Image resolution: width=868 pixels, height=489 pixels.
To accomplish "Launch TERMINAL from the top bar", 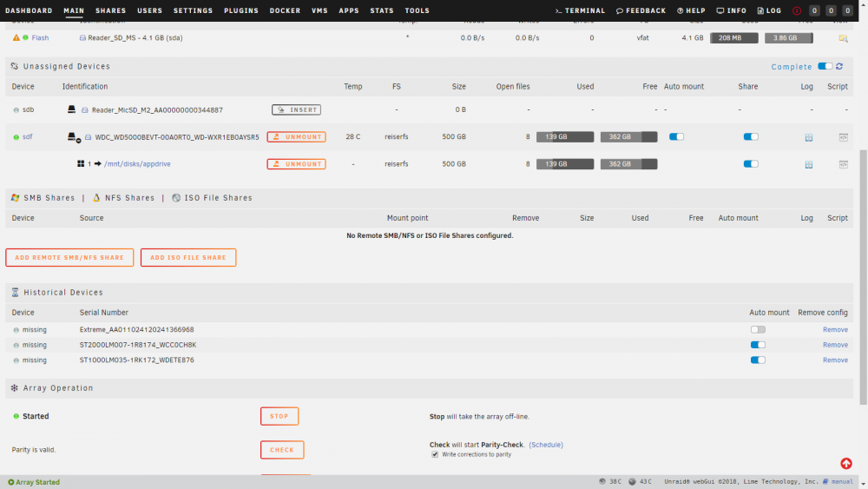I will pyautogui.click(x=580, y=10).
